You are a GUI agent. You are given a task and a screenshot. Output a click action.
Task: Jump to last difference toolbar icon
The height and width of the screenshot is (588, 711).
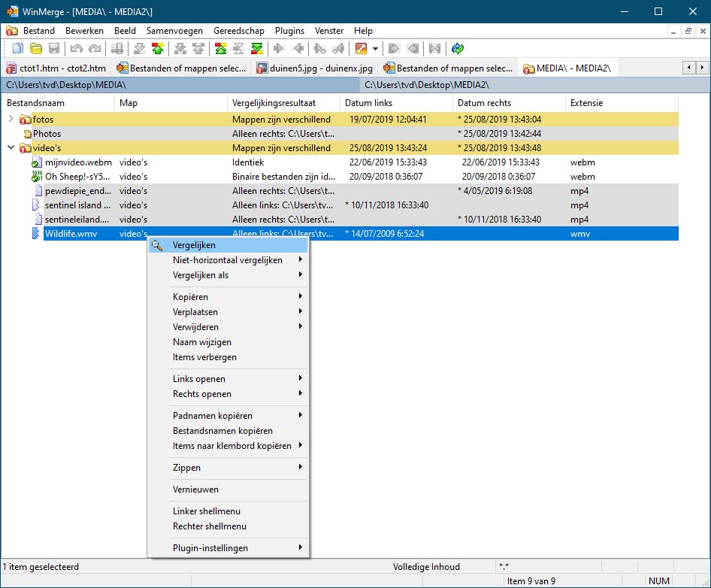[257, 49]
